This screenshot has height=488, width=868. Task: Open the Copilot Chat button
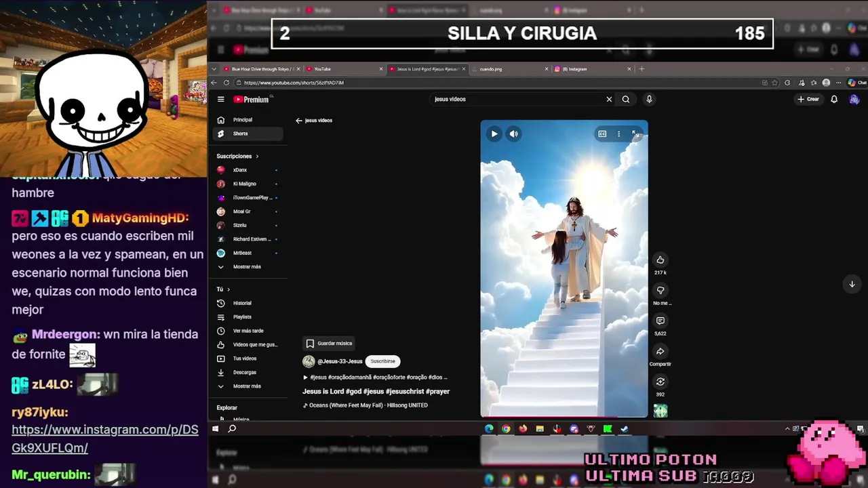pyautogui.click(x=857, y=83)
